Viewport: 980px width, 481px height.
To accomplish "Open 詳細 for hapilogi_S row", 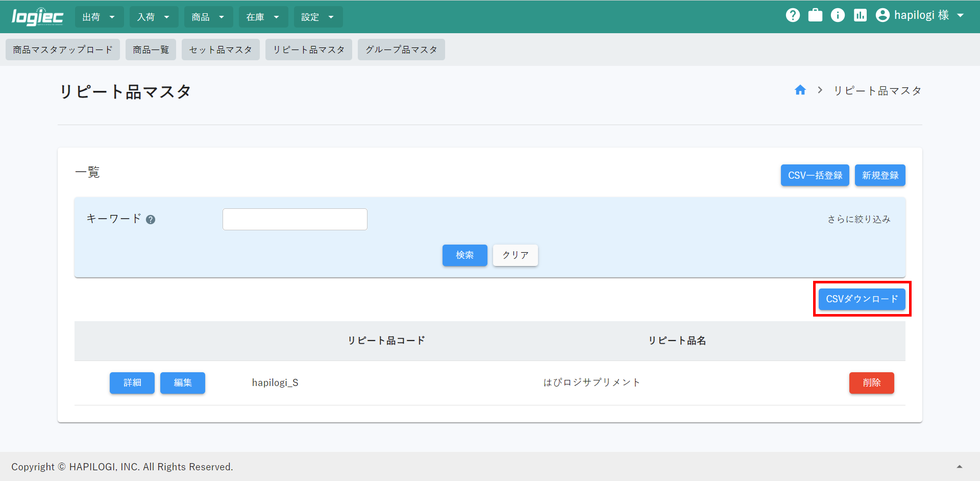I will click(132, 382).
